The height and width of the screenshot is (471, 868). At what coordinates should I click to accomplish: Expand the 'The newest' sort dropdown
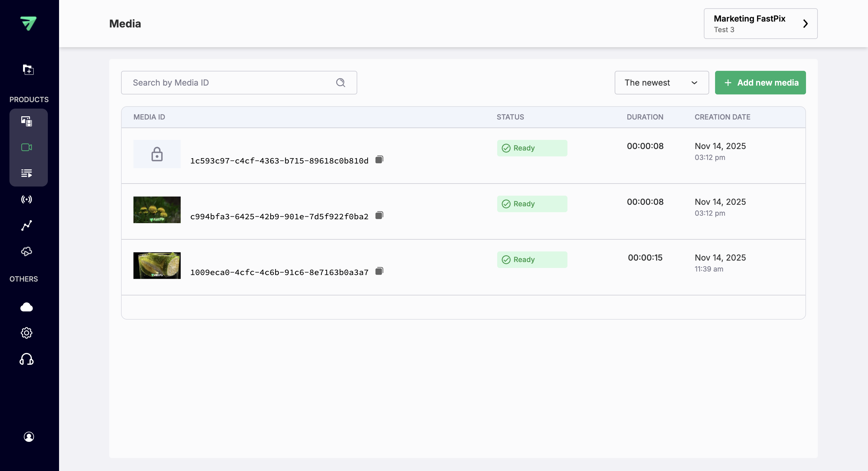661,83
